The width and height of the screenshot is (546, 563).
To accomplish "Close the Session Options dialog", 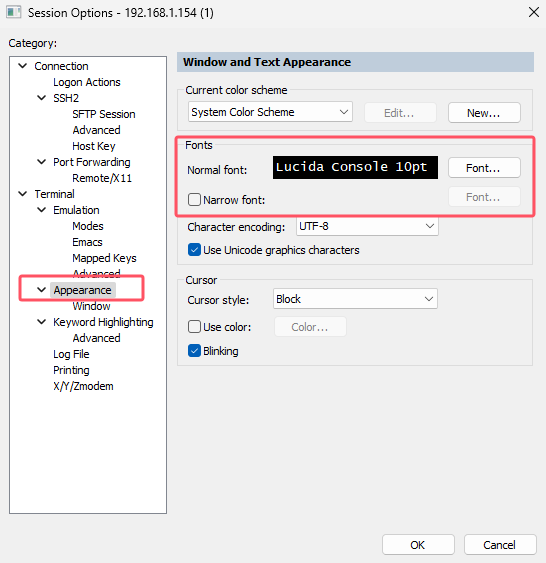I will [x=533, y=12].
